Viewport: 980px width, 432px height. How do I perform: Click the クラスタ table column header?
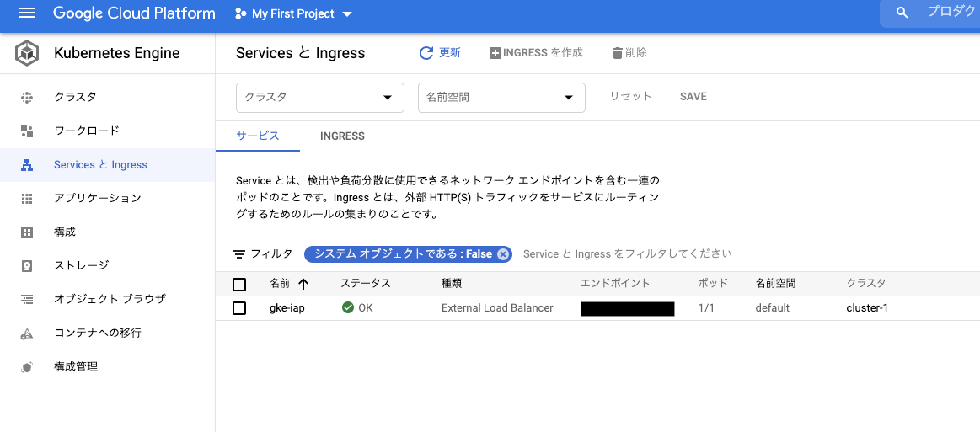(866, 284)
